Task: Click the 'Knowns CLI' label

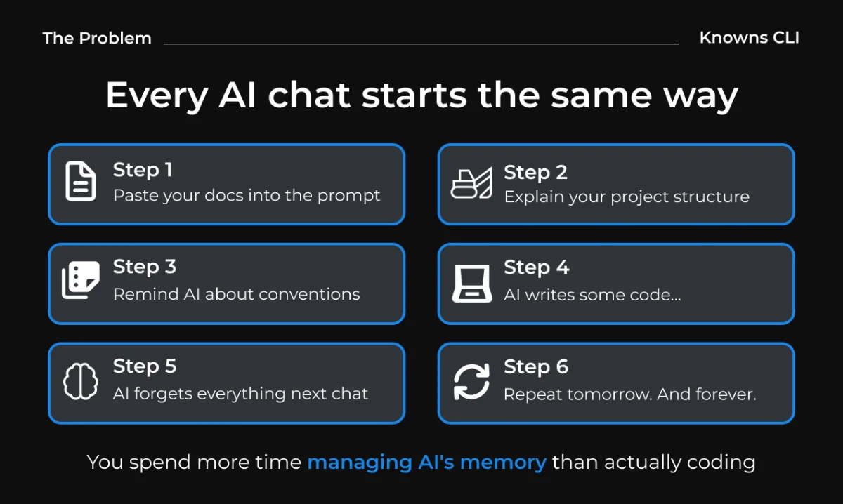Action: click(x=749, y=38)
